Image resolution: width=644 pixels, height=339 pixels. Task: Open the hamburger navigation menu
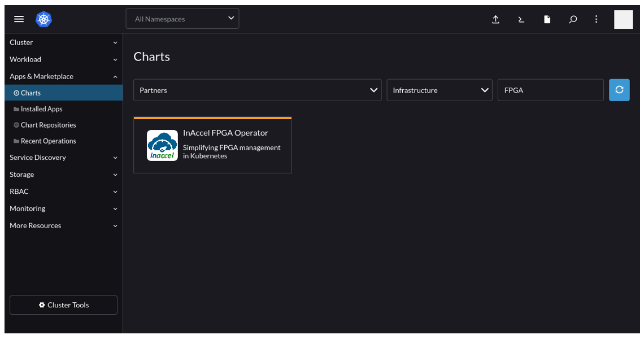[x=19, y=19]
